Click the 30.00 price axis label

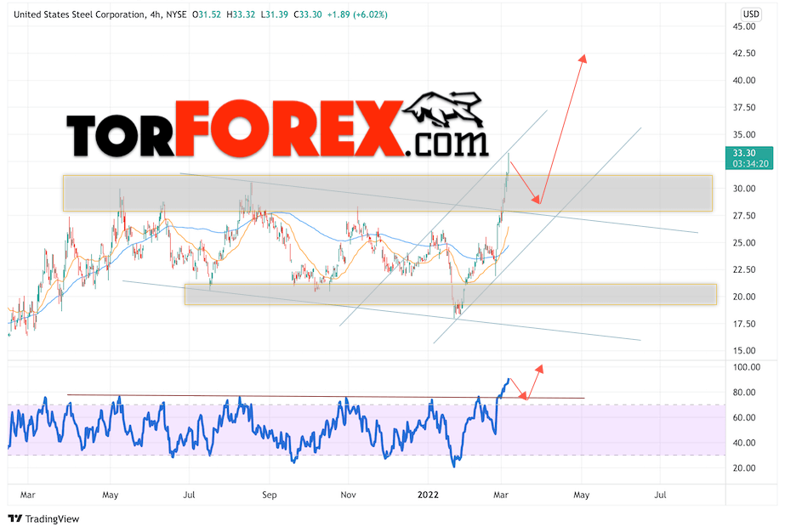point(744,188)
